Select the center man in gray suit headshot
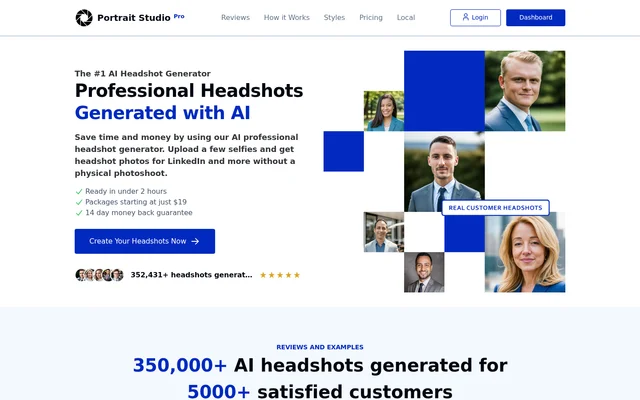 [444, 171]
